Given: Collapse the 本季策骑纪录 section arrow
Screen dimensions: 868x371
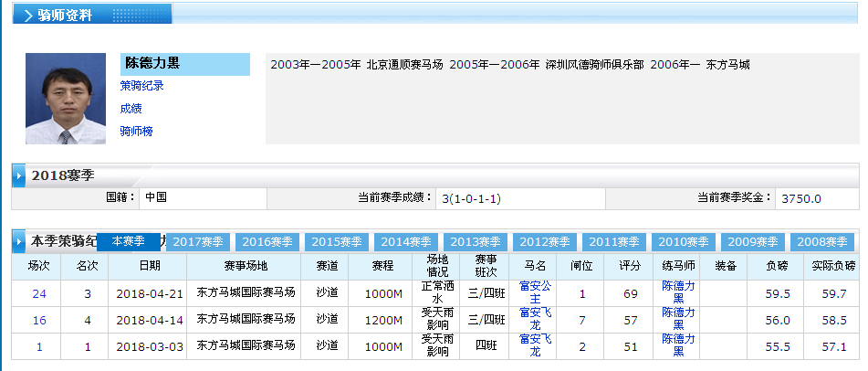Looking at the screenshot, I should [x=19, y=241].
